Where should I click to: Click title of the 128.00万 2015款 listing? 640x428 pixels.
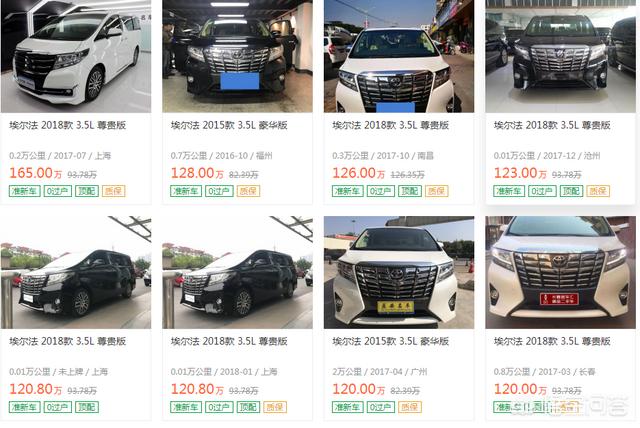229,125
